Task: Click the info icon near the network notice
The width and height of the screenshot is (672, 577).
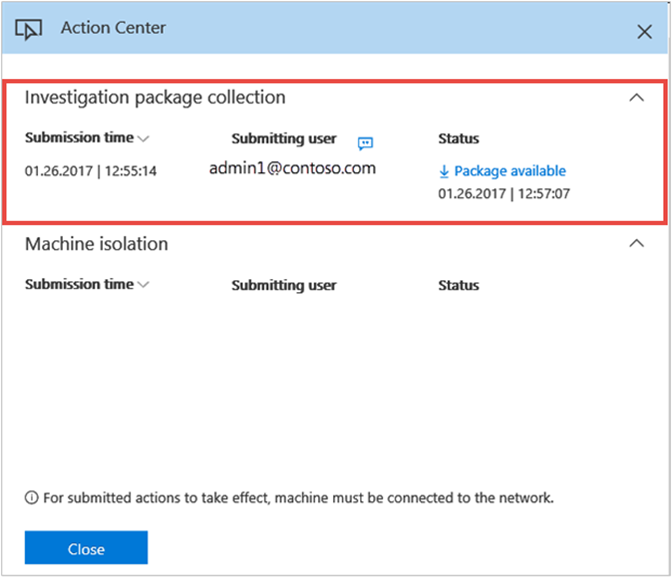Action: click(x=32, y=497)
